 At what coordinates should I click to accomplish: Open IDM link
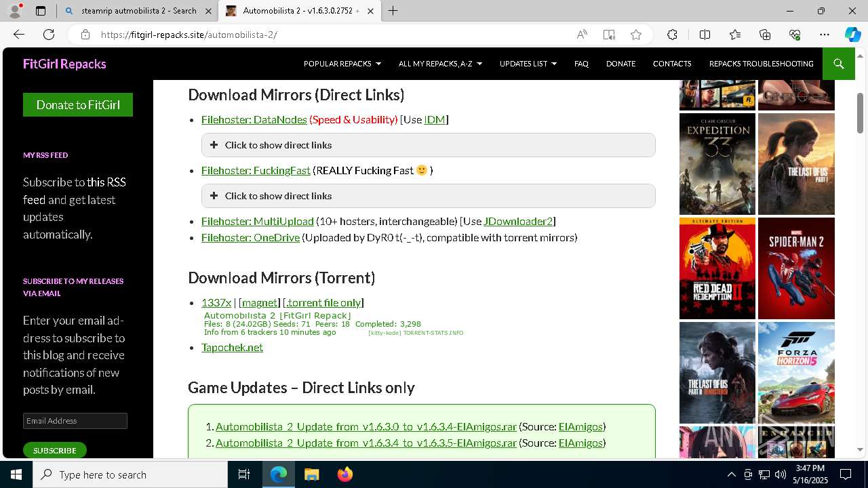pyautogui.click(x=434, y=119)
